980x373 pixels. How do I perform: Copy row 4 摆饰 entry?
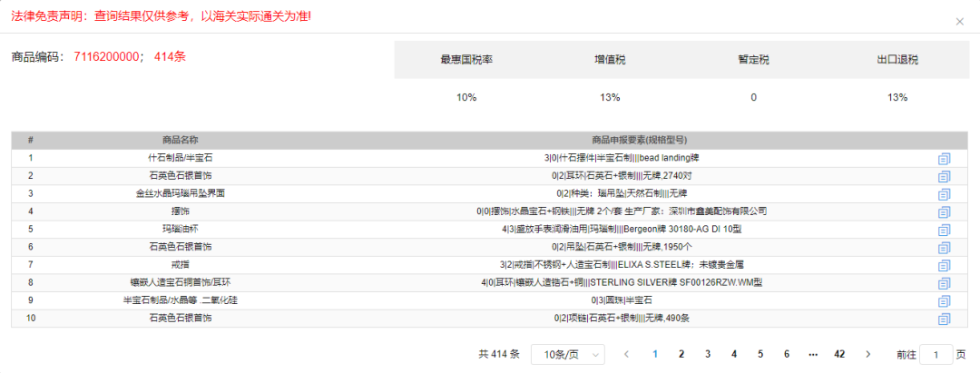[x=944, y=212]
